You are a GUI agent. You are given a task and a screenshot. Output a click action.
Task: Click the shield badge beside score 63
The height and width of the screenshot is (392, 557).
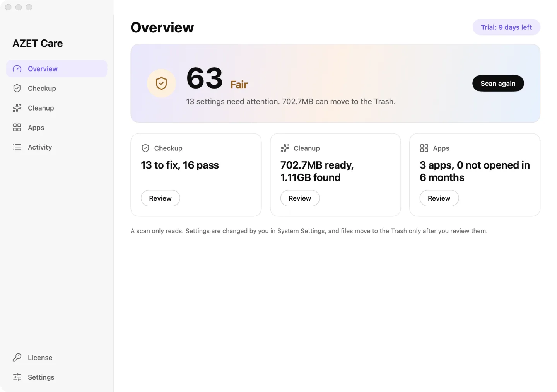161,83
